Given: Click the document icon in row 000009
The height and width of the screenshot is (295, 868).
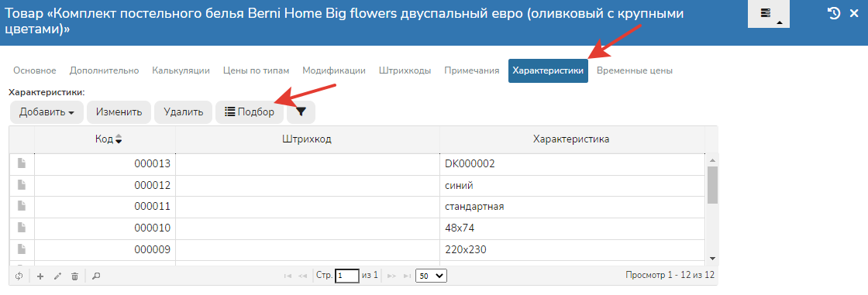Looking at the screenshot, I should tap(22, 249).
